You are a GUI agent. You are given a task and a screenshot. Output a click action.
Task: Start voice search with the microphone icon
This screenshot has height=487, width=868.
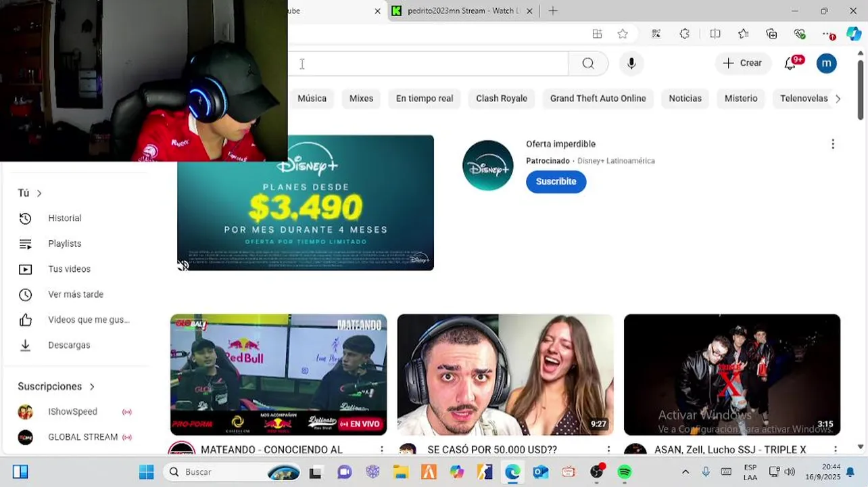point(631,64)
